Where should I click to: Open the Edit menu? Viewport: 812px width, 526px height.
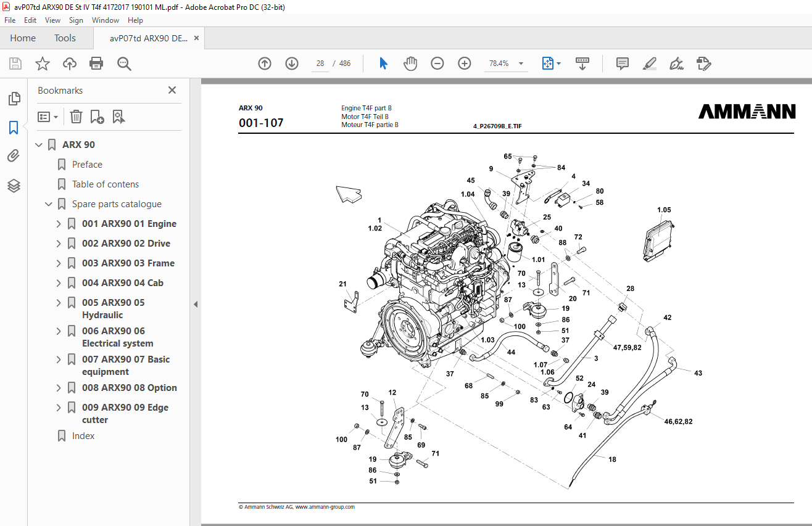click(30, 20)
